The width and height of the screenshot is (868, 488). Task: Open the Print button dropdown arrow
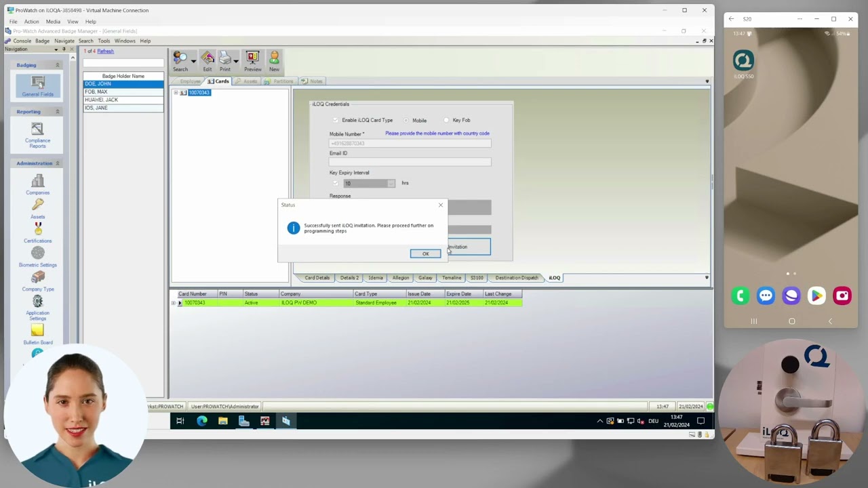tap(235, 61)
